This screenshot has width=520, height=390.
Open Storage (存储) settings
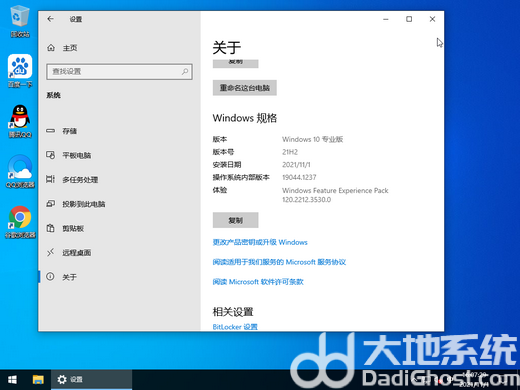119,131
